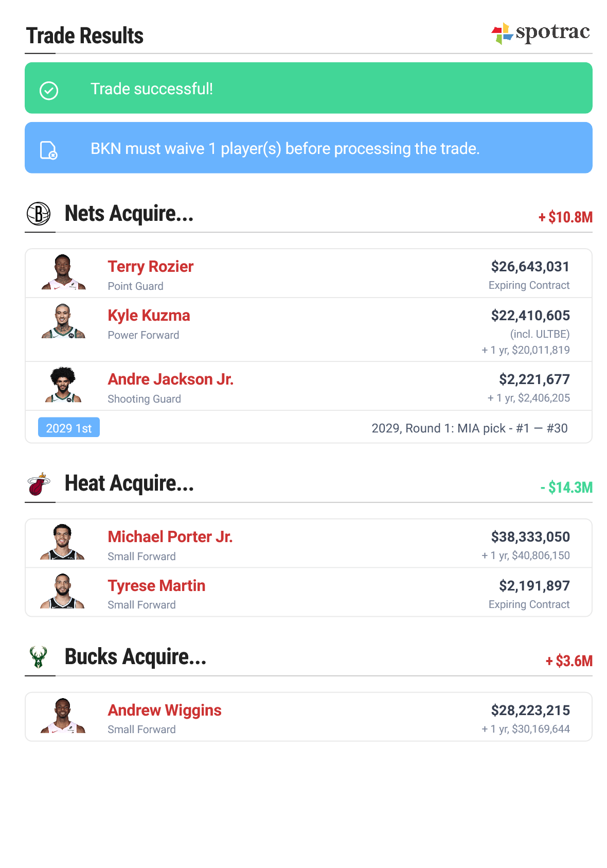
Task: Open Terry Rozier's player page
Action: 150,267
